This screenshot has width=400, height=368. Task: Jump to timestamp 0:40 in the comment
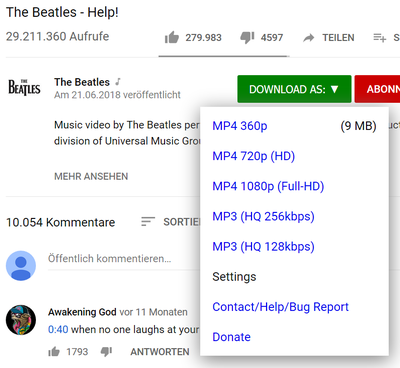tap(58, 329)
